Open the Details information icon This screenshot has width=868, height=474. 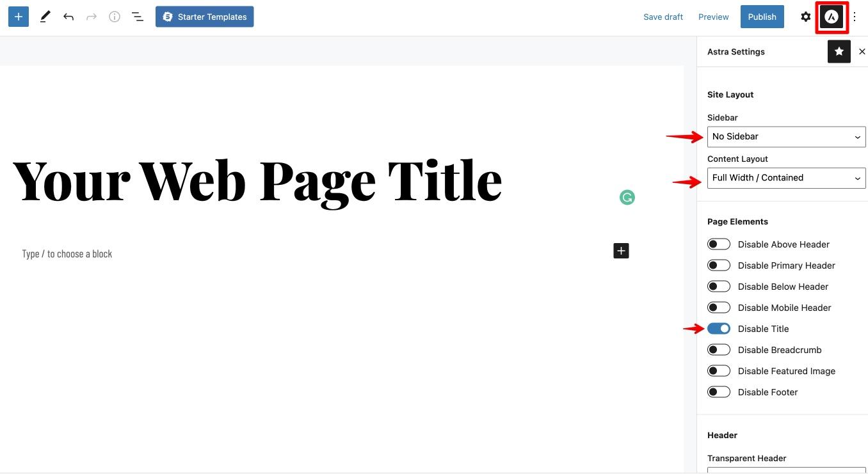point(114,16)
